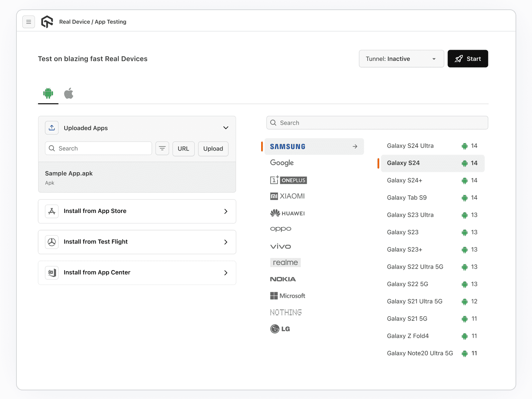This screenshot has height=399, width=532.
Task: Select Galaxy S23 Ultra from the device list
Action: 410,215
